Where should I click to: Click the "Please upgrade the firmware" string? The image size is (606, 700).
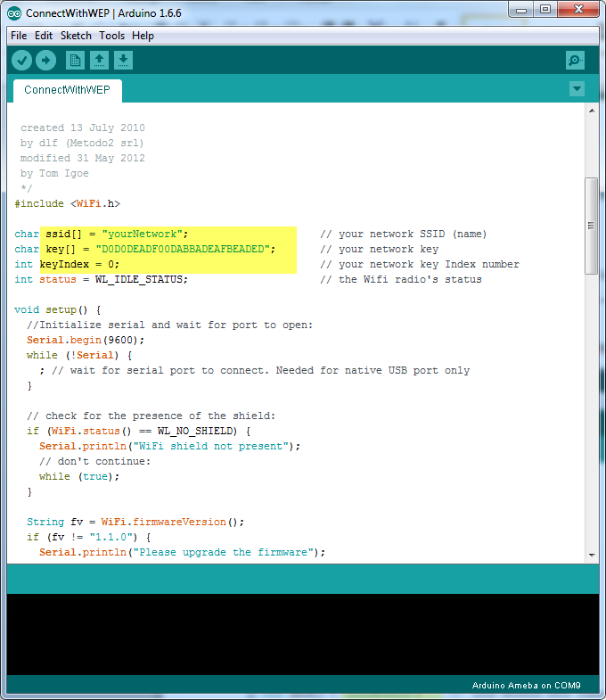(223, 553)
